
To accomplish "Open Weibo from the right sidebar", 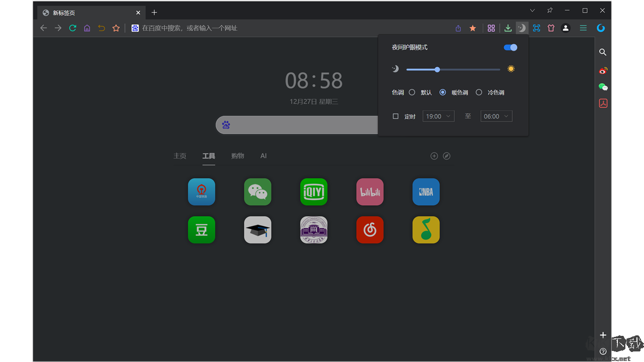I will click(603, 70).
